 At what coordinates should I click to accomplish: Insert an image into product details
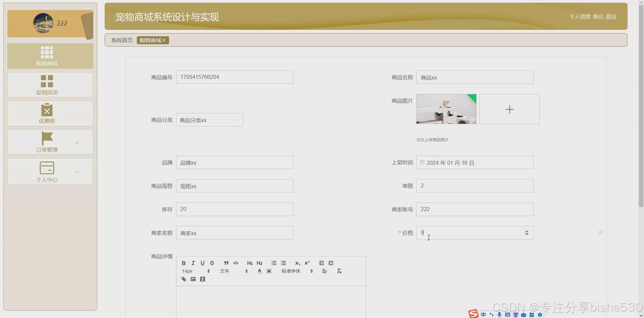point(193,279)
